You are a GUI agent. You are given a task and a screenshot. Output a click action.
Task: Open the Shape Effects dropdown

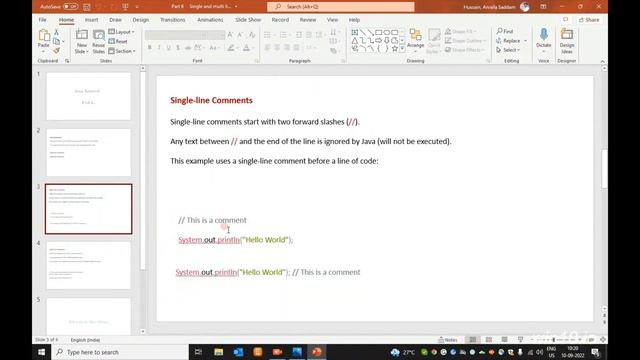point(465,50)
